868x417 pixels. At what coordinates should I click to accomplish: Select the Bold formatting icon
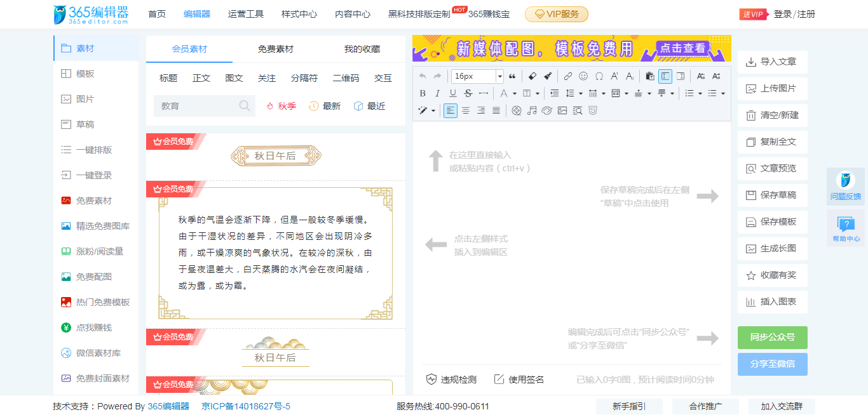pyautogui.click(x=422, y=93)
